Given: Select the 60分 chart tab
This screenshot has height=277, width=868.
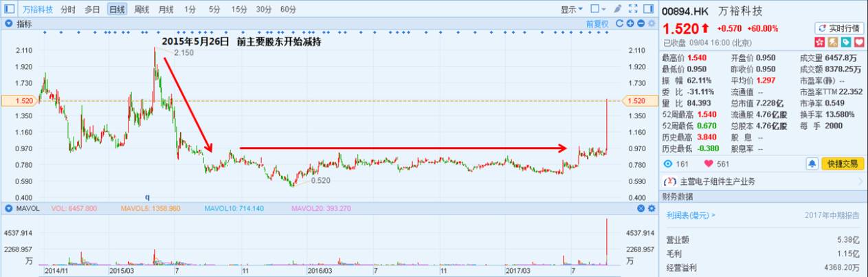Looking at the screenshot, I should pyautogui.click(x=289, y=10).
